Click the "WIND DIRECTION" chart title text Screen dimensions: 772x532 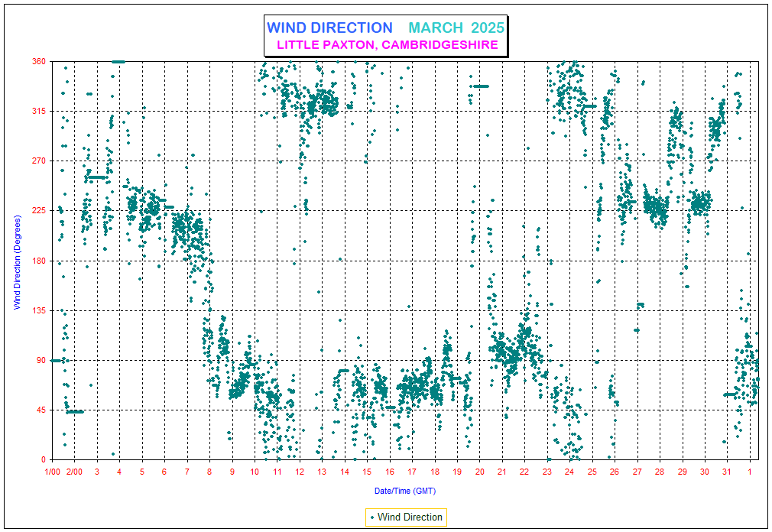[329, 28]
